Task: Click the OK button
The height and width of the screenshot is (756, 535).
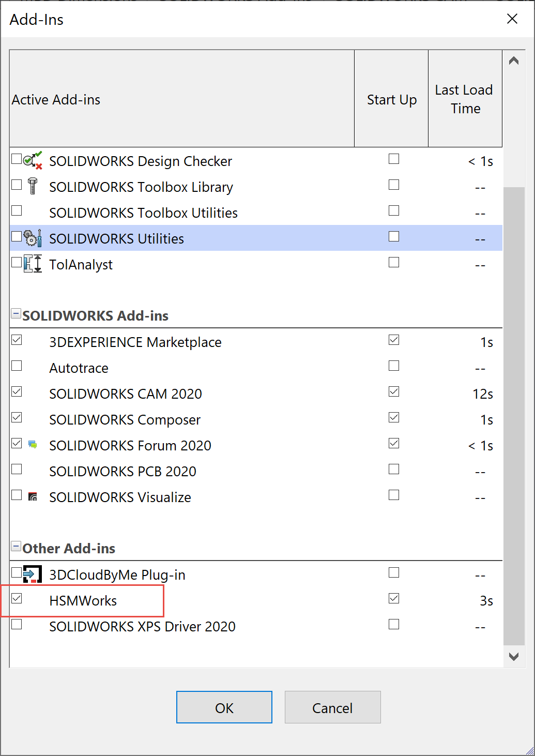Action: pos(224,707)
